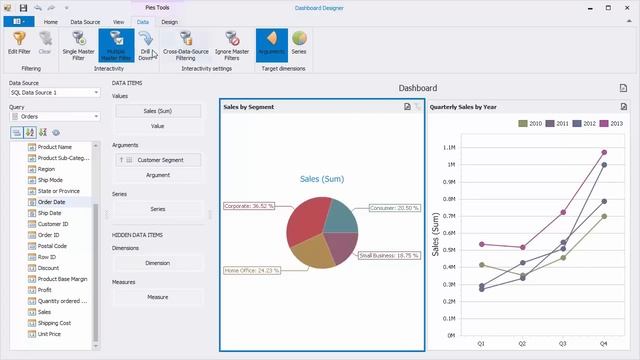The width and height of the screenshot is (640, 360).
Task: Switch to the Home ribbon tab
Action: 51,22
